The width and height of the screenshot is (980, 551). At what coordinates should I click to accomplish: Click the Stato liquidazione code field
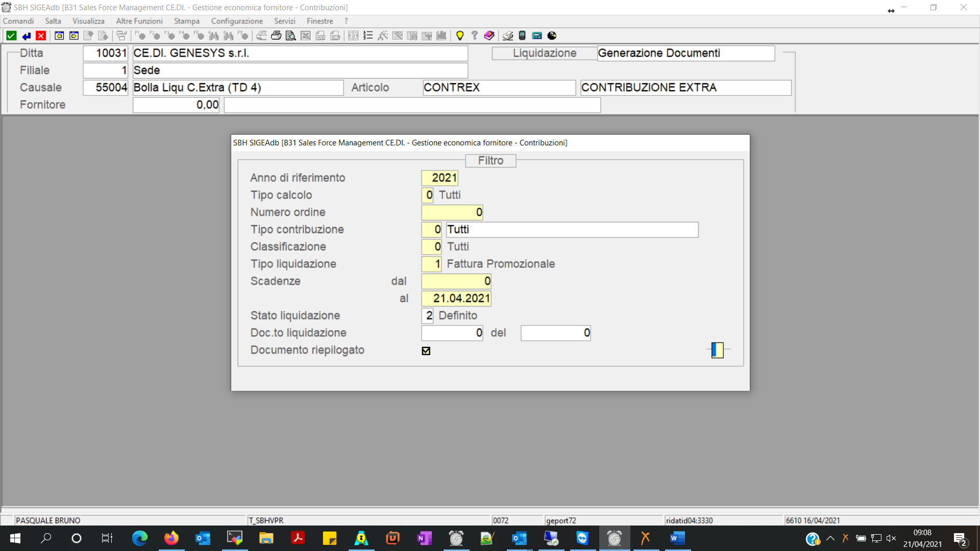coord(428,316)
